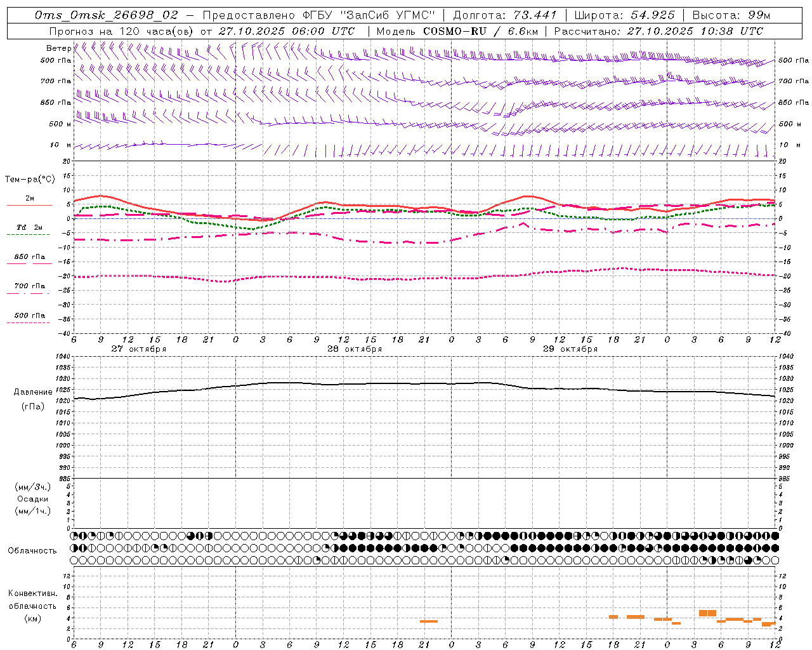The image size is (812, 650).
Task: Select the text Прогноз на 120 часа(ов)
Action: coord(122,31)
